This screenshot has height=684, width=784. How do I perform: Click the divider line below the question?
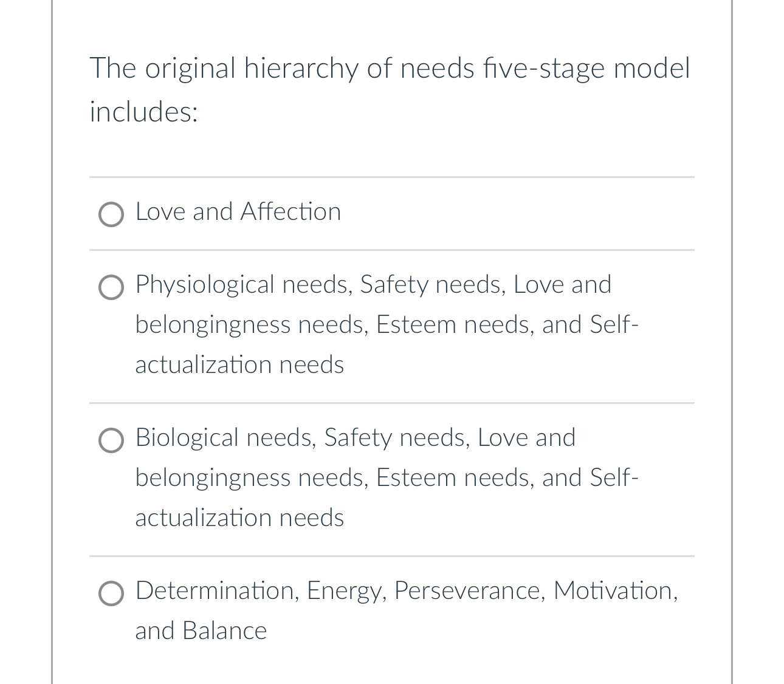[391, 177]
